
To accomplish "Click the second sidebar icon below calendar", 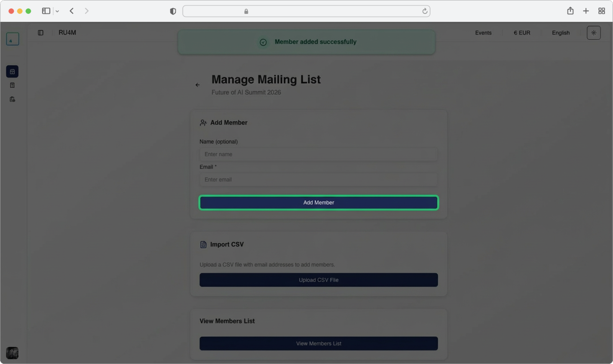I will pos(12,85).
